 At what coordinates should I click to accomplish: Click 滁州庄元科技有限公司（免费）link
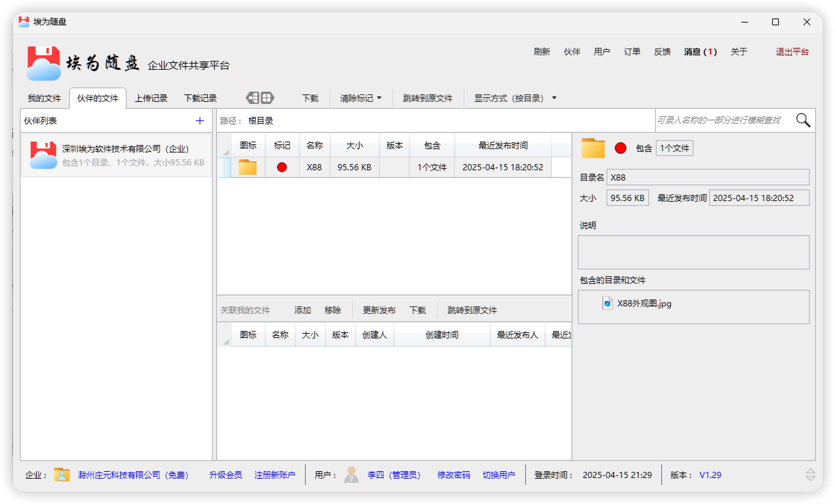click(x=133, y=475)
